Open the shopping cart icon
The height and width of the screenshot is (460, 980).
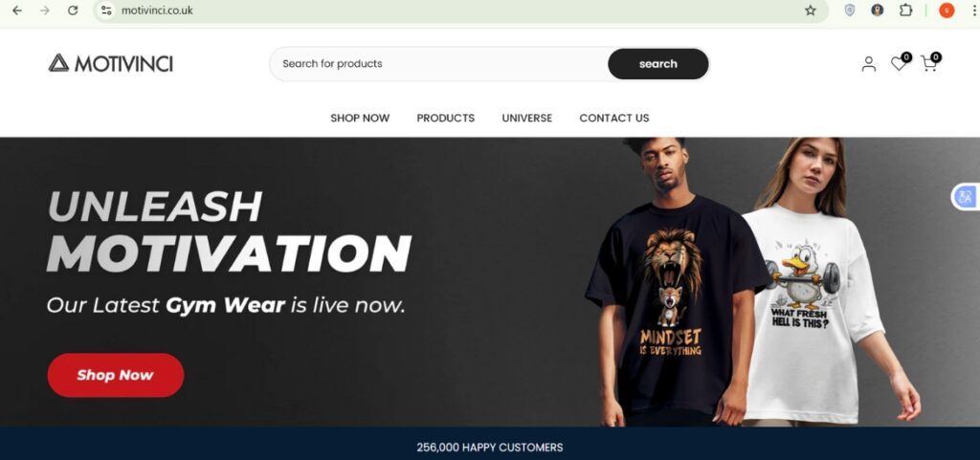[x=930, y=62]
